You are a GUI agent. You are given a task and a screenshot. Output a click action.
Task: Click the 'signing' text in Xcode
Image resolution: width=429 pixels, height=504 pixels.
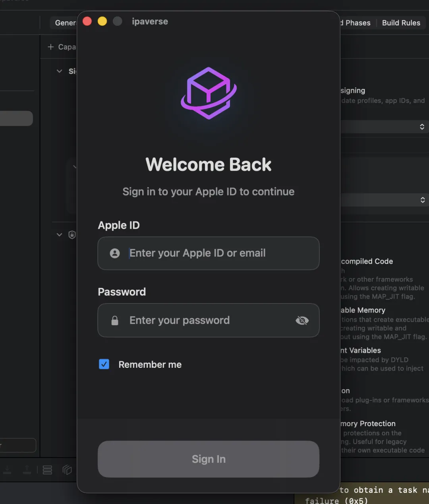click(353, 91)
